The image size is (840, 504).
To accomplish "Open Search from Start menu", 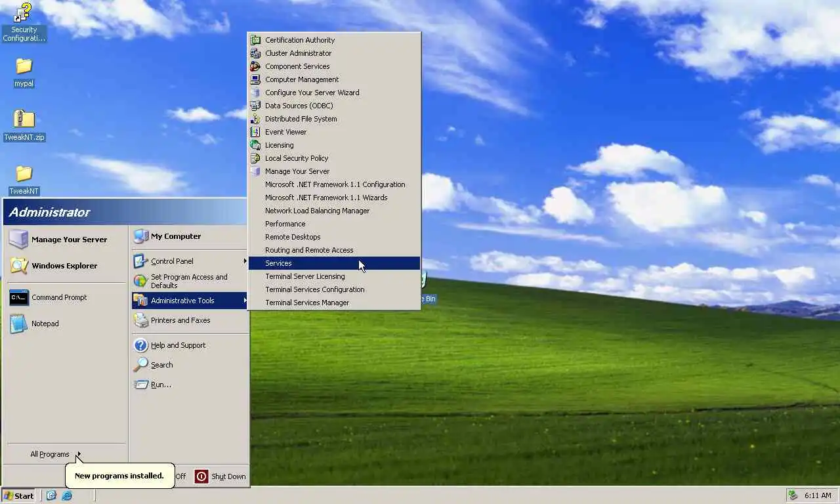I will coord(190,365).
